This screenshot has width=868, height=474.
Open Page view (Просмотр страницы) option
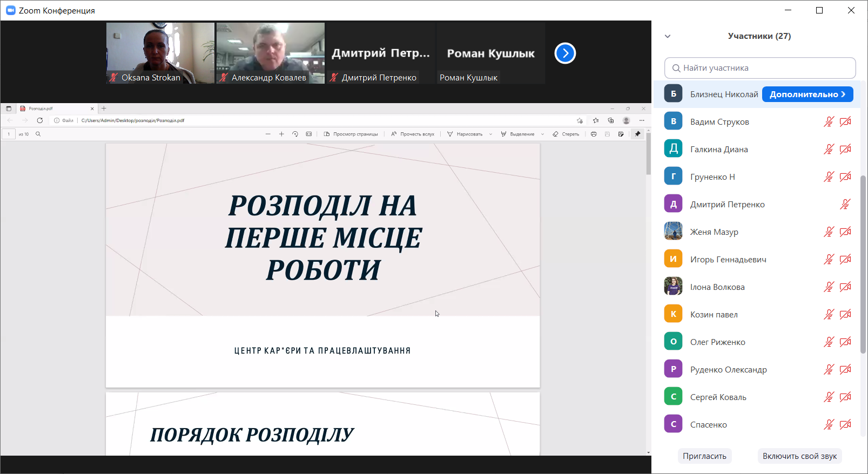coord(351,134)
